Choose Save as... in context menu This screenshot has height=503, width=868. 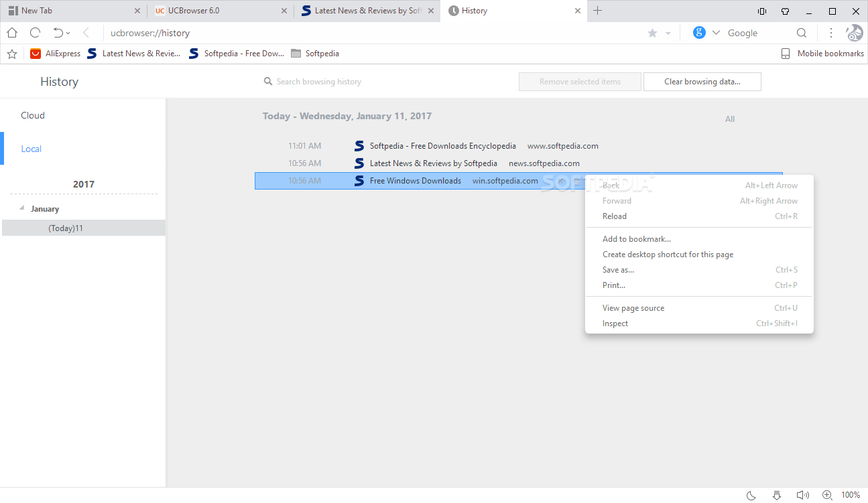(x=699, y=269)
